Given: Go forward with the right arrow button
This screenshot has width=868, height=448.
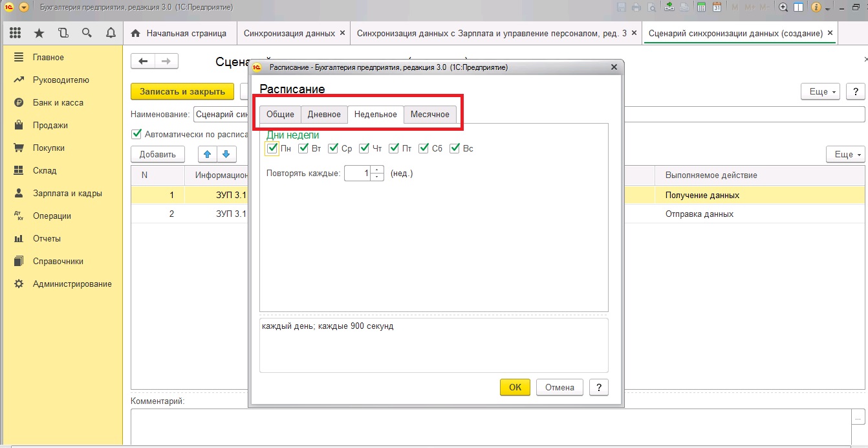Looking at the screenshot, I should 166,61.
